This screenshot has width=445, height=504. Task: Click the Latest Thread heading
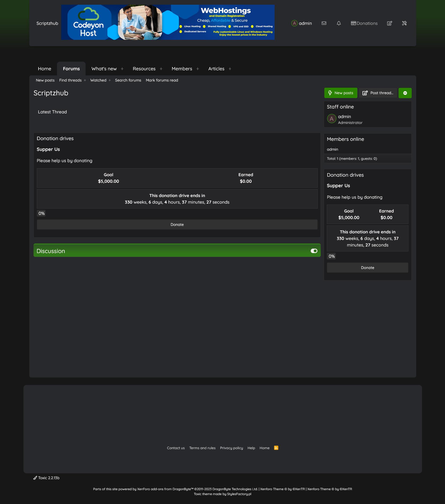pos(52,112)
